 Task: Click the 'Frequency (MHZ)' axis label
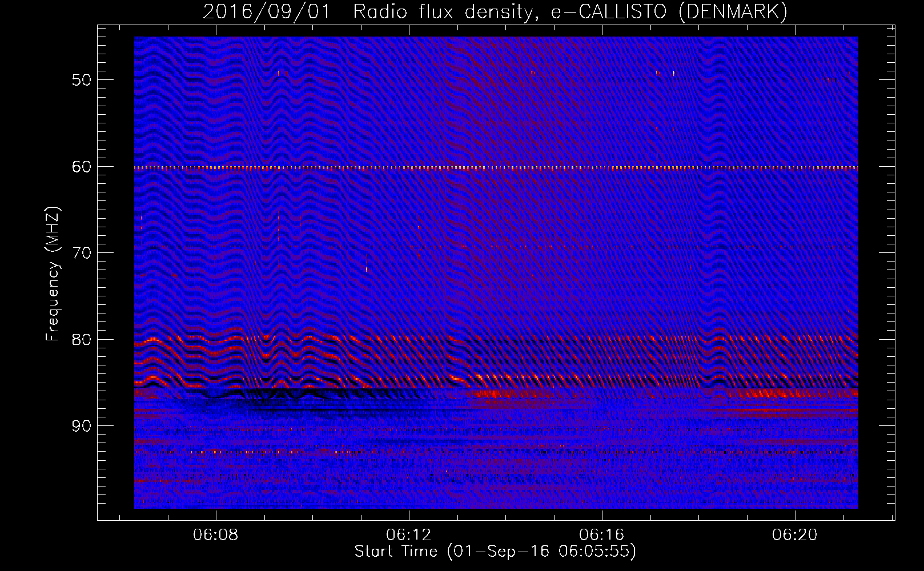click(53, 274)
